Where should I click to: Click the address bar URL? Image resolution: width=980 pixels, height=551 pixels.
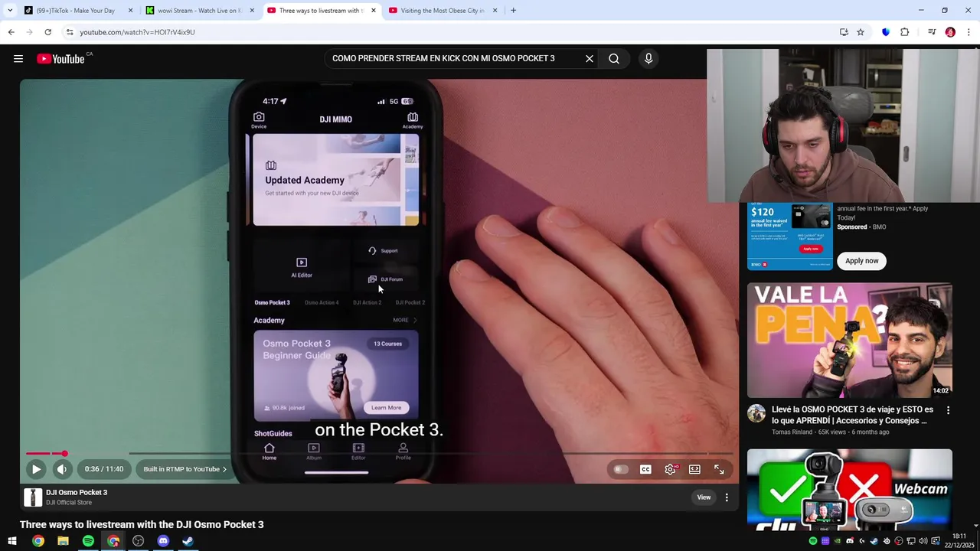point(137,32)
